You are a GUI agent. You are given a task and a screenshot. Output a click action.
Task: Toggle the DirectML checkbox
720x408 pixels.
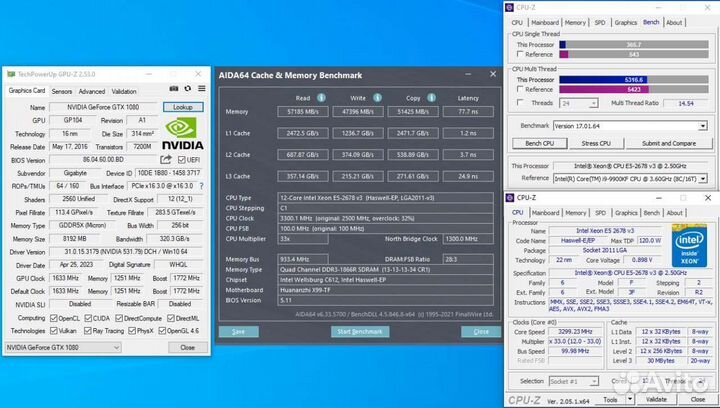[x=171, y=318]
